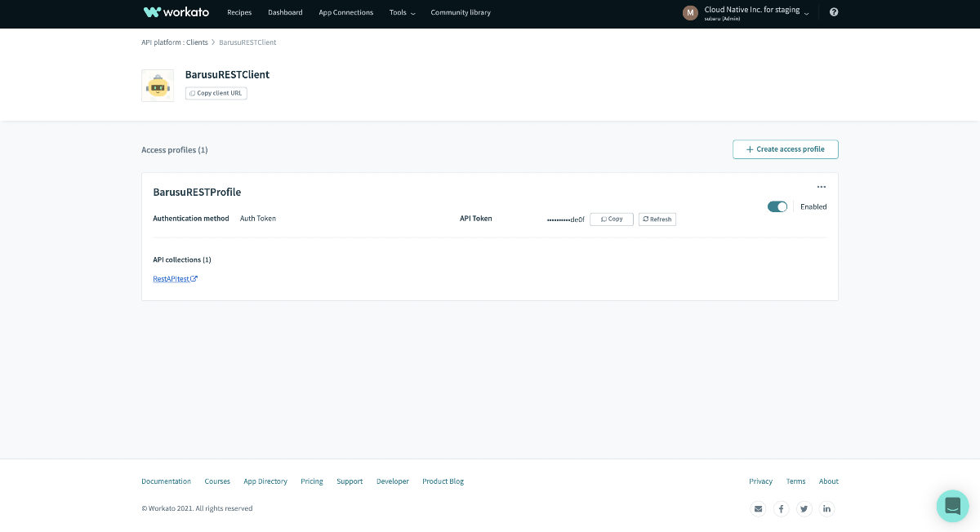The width and height of the screenshot is (980, 532).
Task: Open the Twitter footer icon
Action: 804,508
